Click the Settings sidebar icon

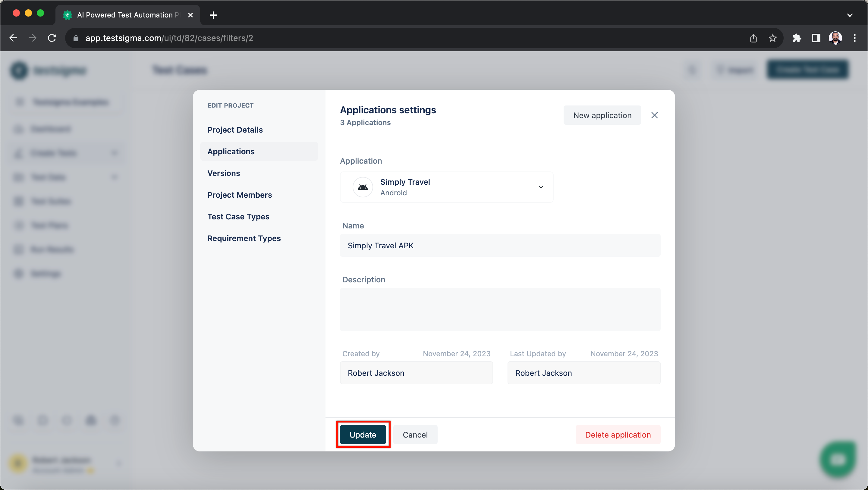click(x=18, y=273)
